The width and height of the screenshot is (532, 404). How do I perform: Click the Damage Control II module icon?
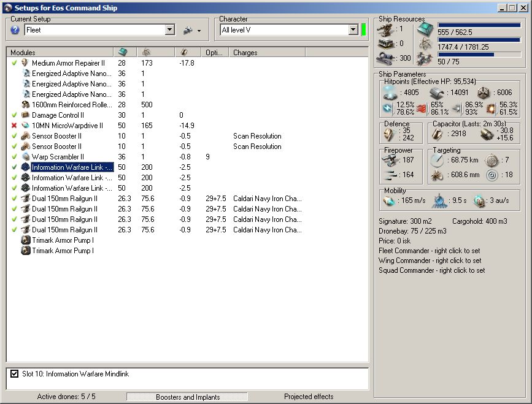pyautogui.click(x=26, y=115)
